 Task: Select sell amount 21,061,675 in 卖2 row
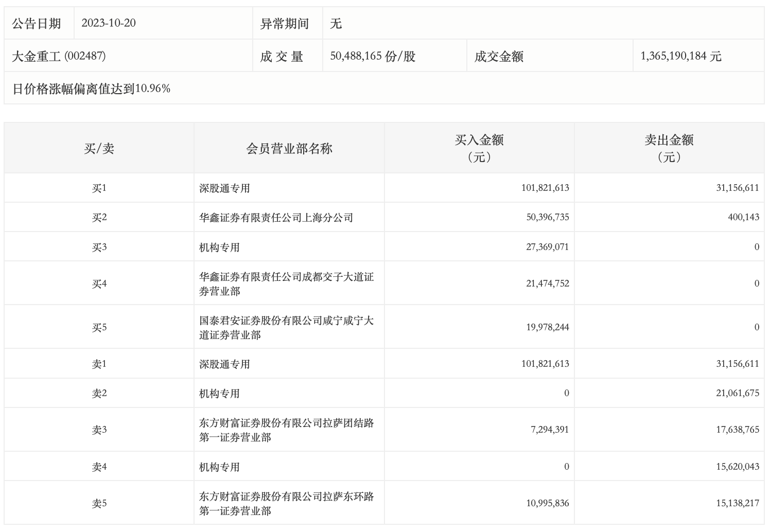coord(737,394)
